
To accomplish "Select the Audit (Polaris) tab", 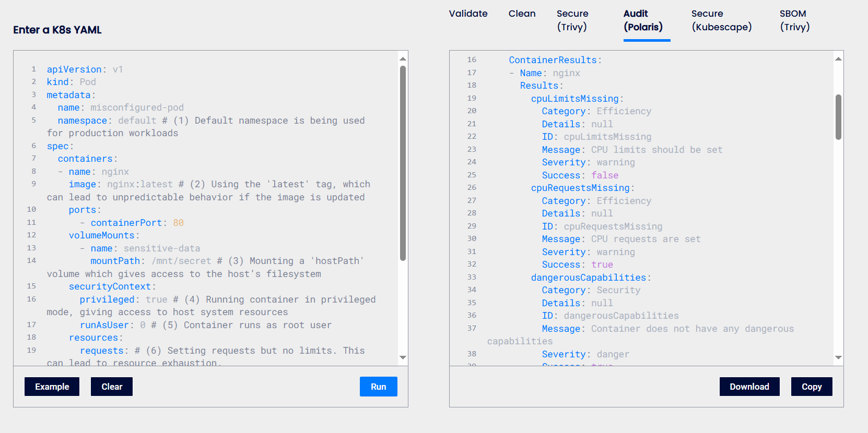I will pos(643,20).
